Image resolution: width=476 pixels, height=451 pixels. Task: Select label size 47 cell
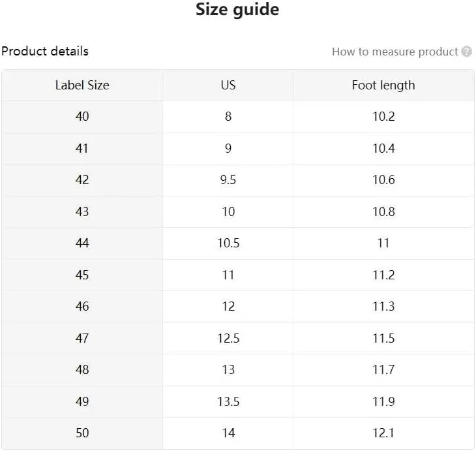[82, 338]
